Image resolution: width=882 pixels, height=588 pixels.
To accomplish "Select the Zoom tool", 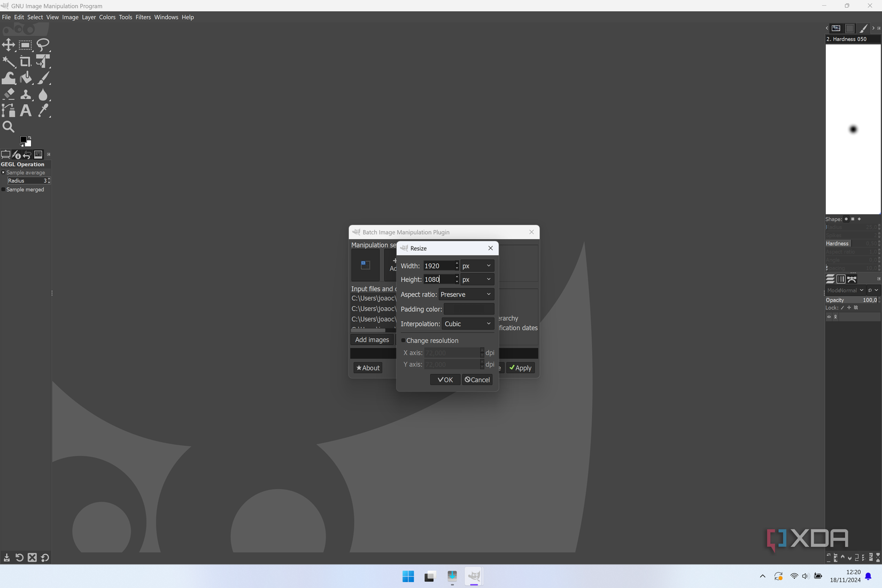I will point(9,127).
